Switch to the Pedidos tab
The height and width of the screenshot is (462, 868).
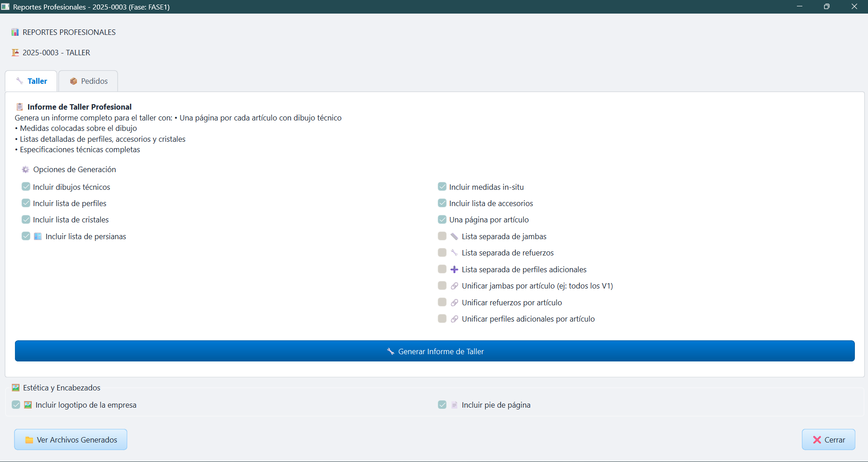(x=89, y=81)
